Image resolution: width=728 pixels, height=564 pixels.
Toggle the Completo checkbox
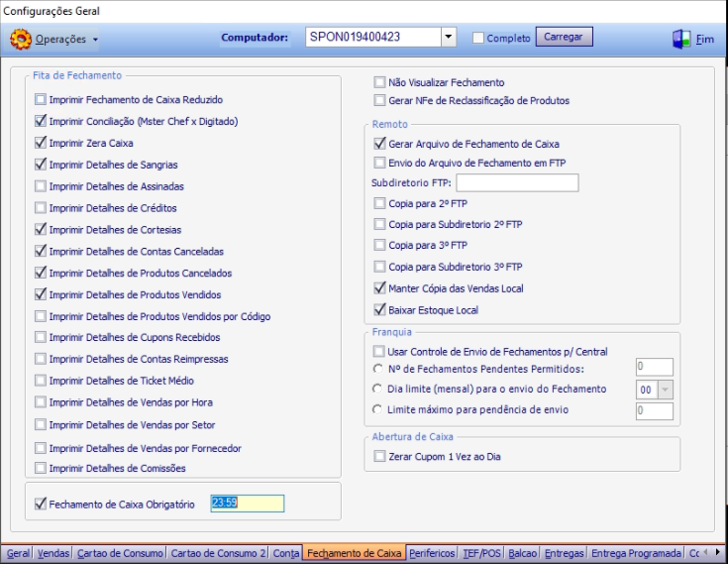(478, 38)
